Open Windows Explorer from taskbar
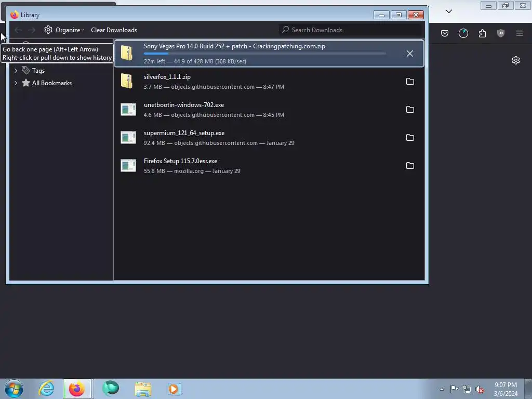Screen dimensions: 532x399 click(x=143, y=389)
